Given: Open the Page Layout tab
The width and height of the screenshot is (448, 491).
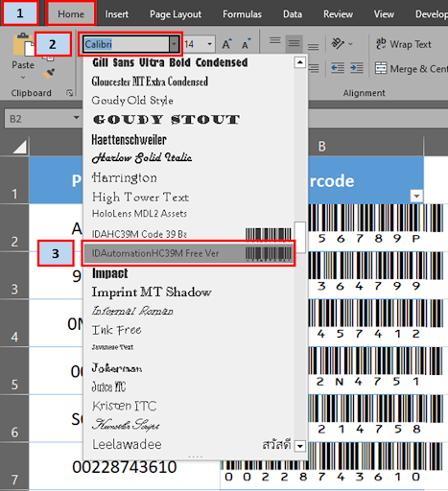Looking at the screenshot, I should click(x=176, y=14).
